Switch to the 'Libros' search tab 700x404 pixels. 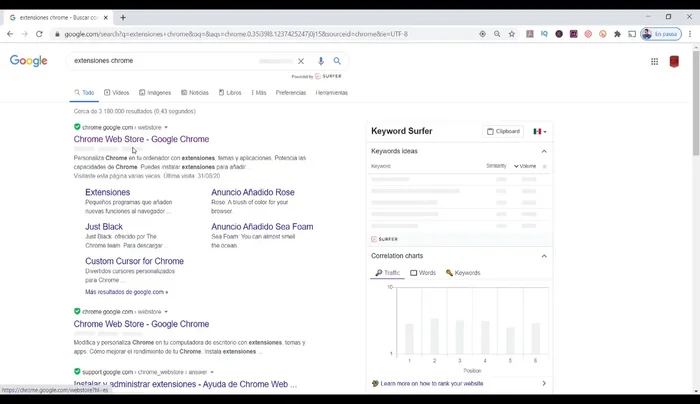(230, 93)
